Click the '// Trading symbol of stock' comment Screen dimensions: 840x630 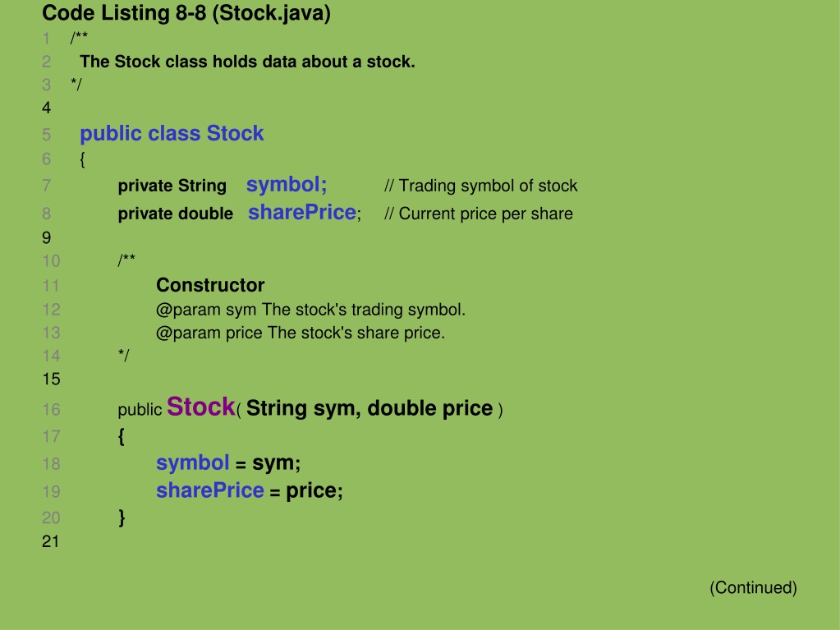click(x=481, y=186)
